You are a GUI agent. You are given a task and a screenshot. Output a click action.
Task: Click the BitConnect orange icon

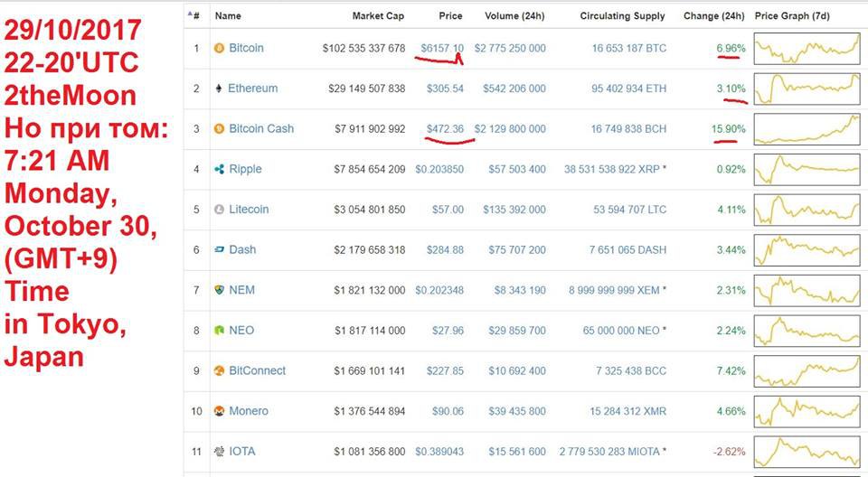coord(219,370)
